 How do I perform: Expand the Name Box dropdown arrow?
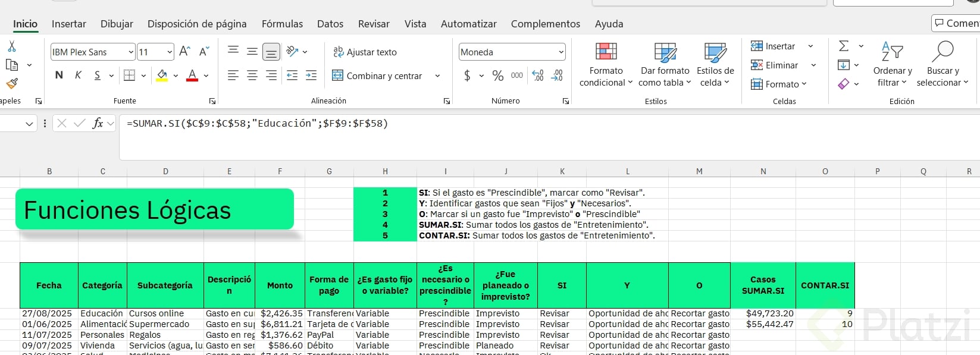(29, 124)
